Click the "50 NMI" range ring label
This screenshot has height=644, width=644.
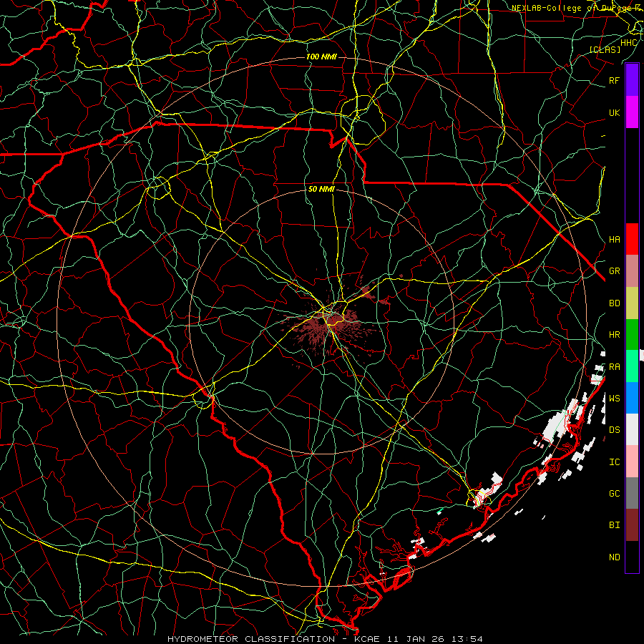(321, 190)
